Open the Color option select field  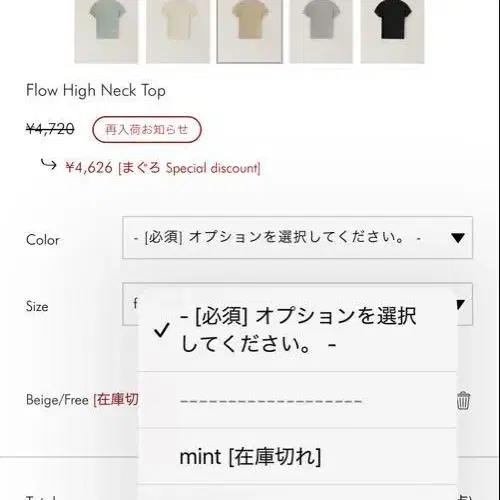[x=297, y=238]
